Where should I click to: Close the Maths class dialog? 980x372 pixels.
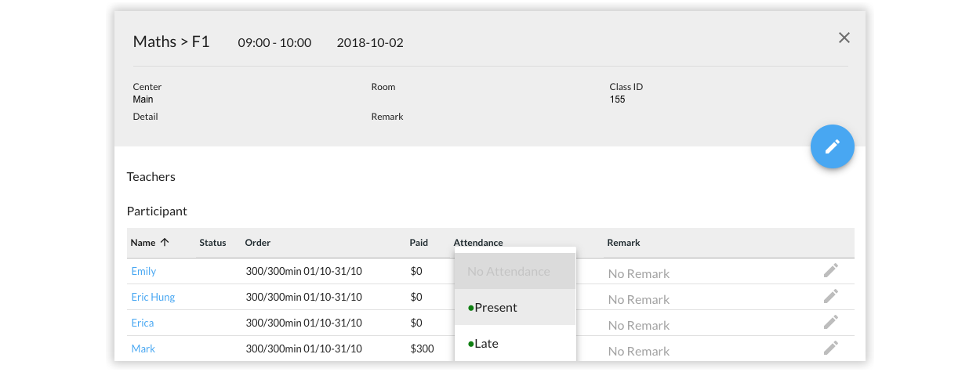844,38
